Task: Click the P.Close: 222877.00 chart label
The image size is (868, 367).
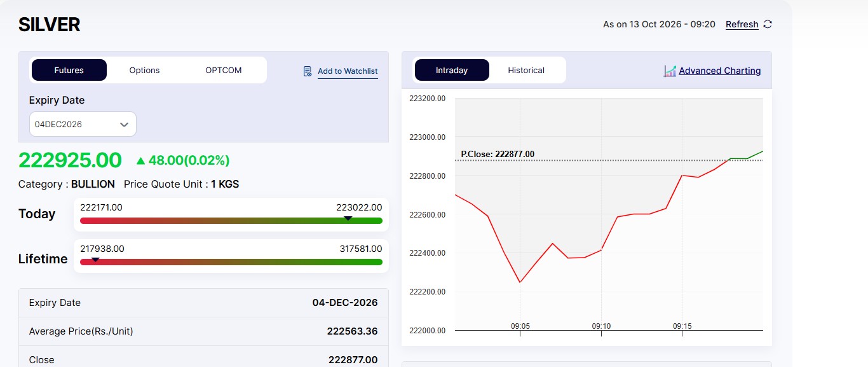Action: [x=498, y=154]
